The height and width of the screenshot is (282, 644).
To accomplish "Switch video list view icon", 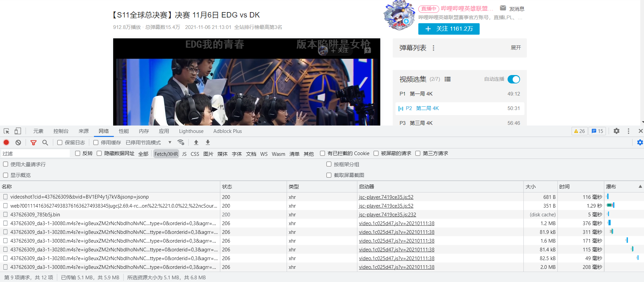I will 448,79.
